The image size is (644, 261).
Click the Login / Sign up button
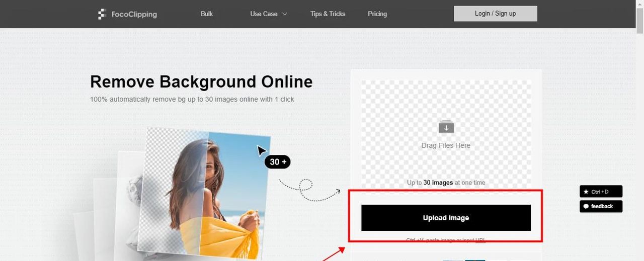point(496,14)
